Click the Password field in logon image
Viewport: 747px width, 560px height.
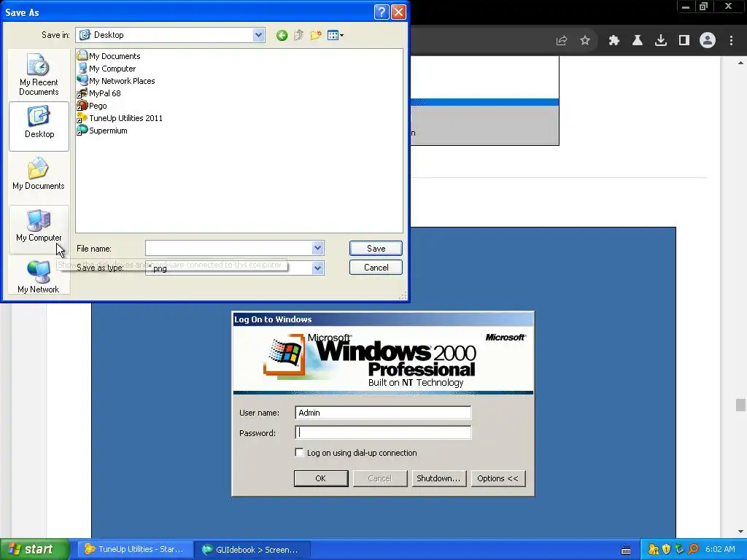point(383,432)
